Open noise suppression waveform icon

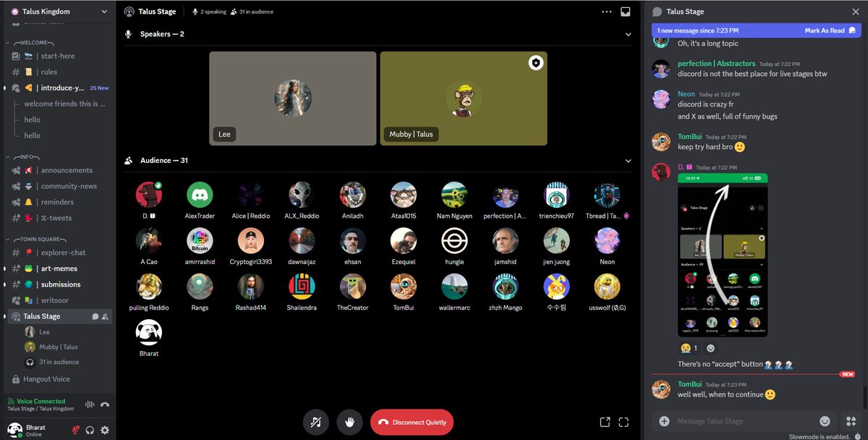90,405
